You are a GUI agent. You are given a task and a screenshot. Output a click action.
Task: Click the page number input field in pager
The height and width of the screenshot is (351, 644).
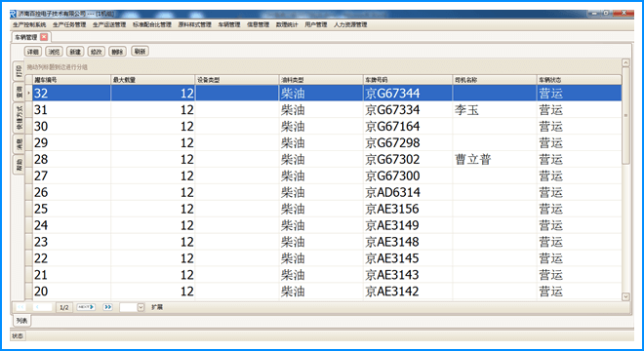[129, 307]
